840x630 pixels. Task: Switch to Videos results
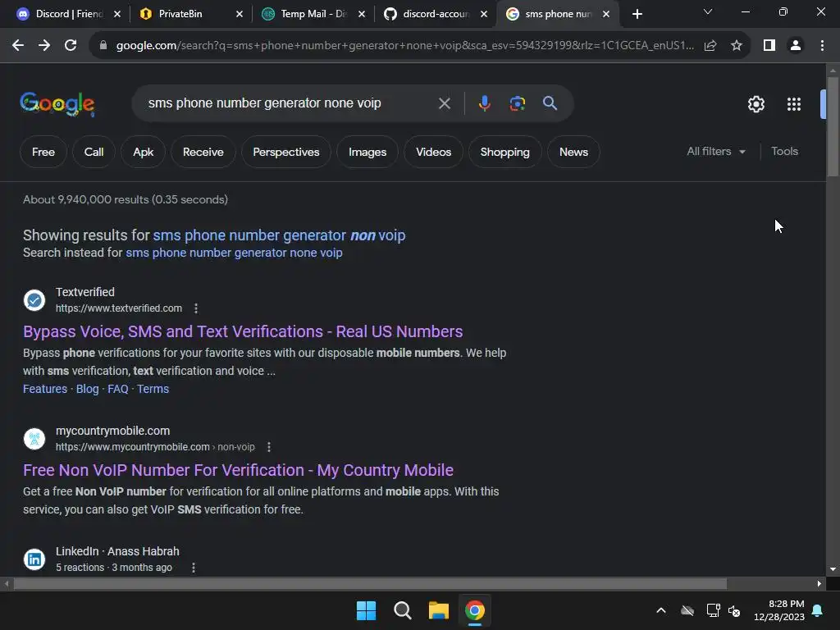pos(433,152)
